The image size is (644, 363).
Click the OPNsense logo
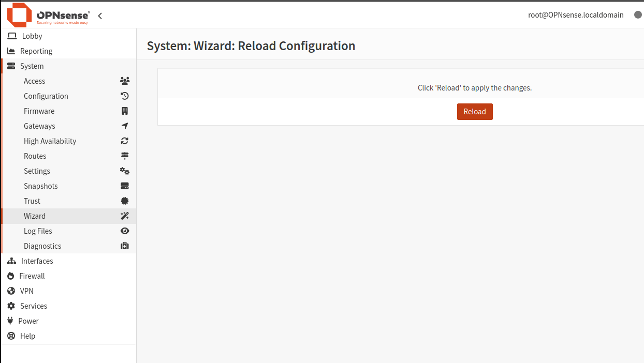48,15
